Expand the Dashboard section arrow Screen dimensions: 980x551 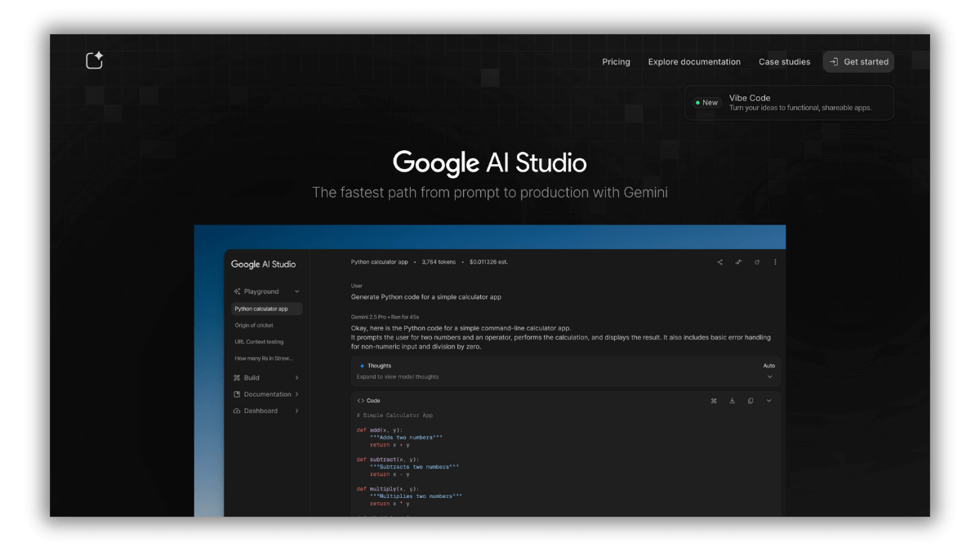(x=296, y=411)
